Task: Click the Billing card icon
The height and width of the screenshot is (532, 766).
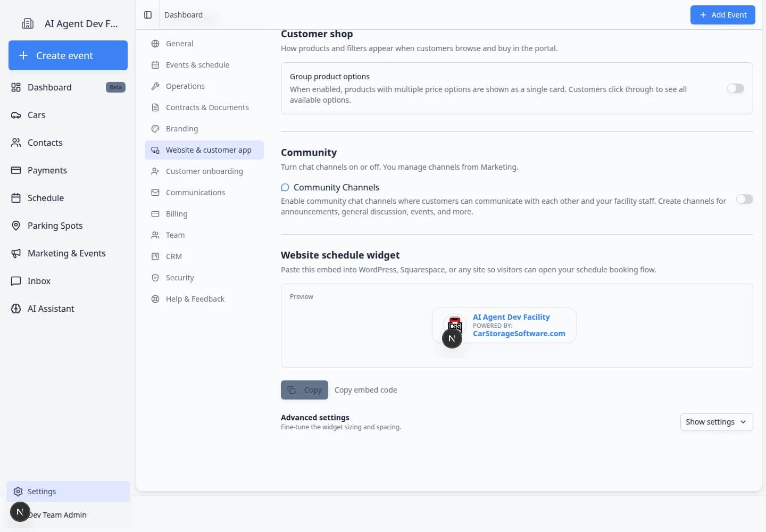Action: point(155,214)
